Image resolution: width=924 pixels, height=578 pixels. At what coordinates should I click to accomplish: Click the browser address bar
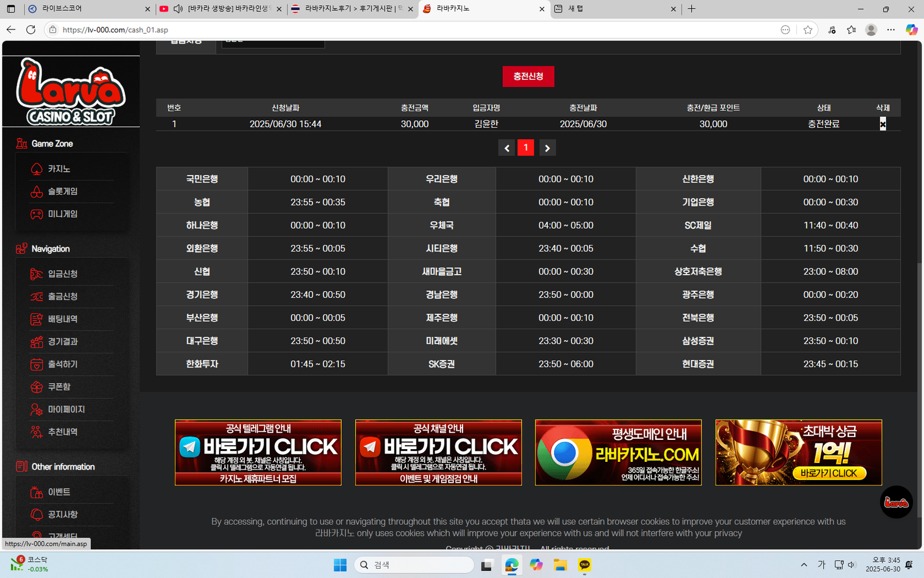[404, 30]
